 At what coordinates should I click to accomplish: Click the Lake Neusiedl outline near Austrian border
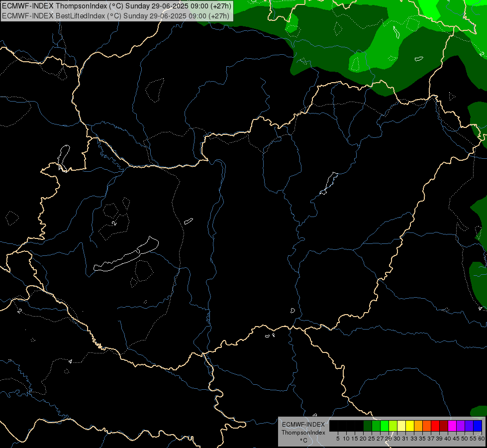[x=63, y=158]
